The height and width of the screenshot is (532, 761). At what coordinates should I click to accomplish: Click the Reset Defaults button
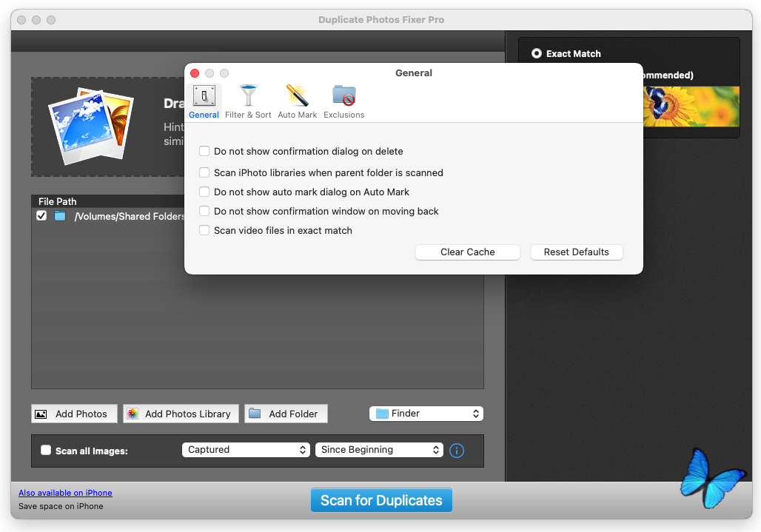click(x=577, y=252)
